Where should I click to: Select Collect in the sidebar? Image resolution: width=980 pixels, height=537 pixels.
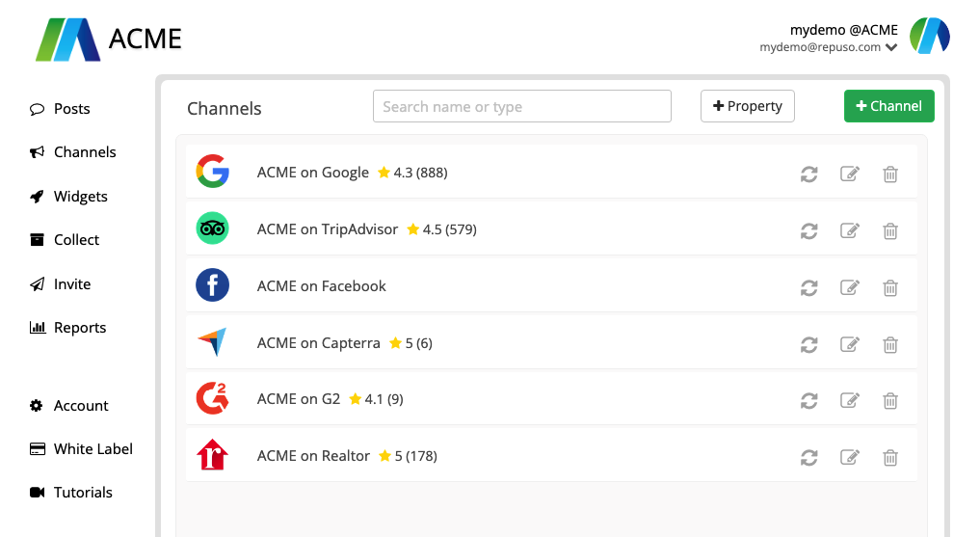pos(65,239)
